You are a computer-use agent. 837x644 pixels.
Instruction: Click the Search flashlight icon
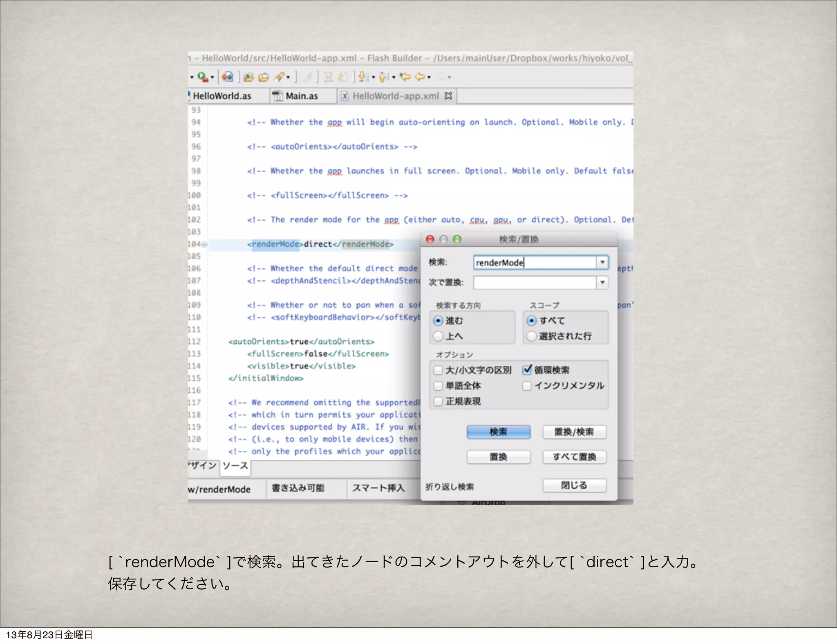coord(279,76)
